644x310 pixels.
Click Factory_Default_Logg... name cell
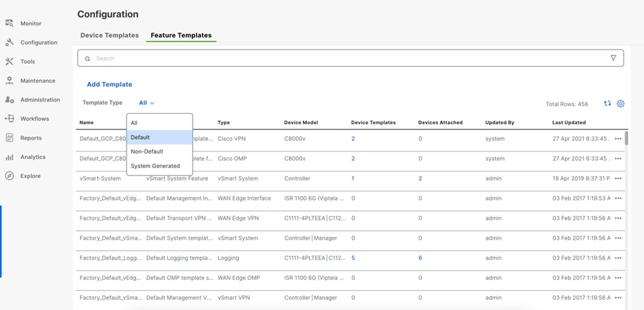point(110,258)
